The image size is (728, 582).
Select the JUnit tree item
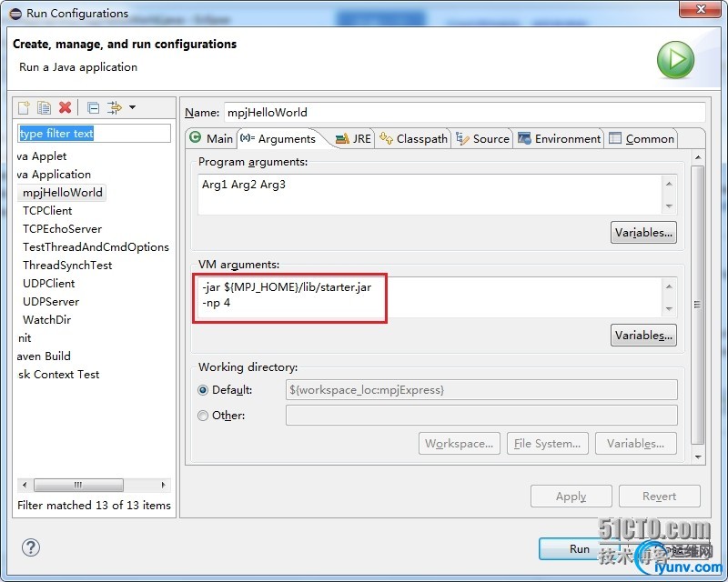click(25, 338)
